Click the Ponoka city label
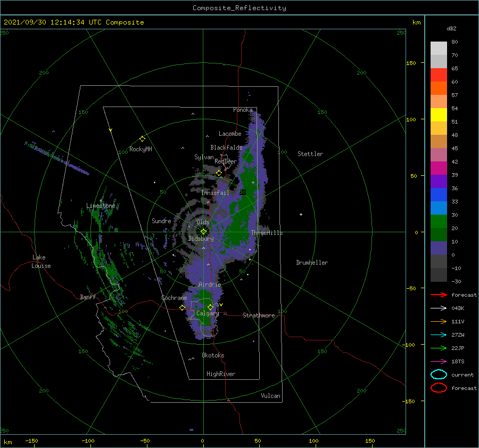 [x=243, y=110]
